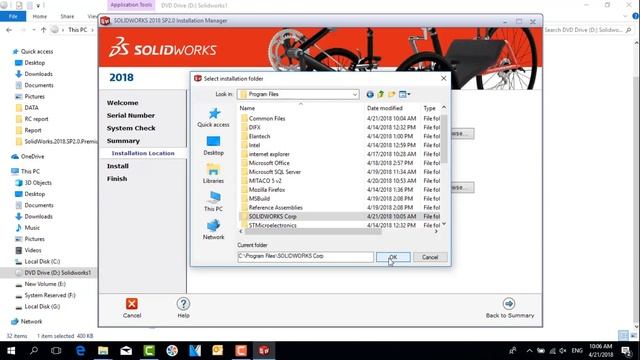640x360 pixels.
Task: Close the Select installation folder dialog
Action: [444, 78]
